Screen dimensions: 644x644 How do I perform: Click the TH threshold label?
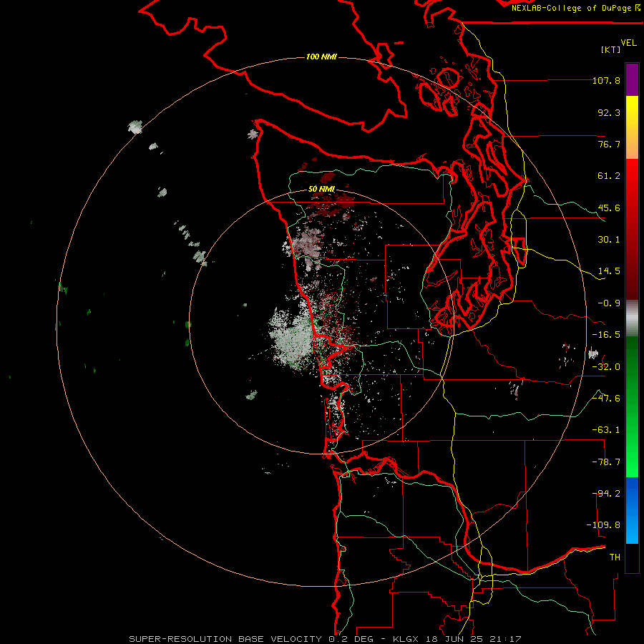[615, 557]
